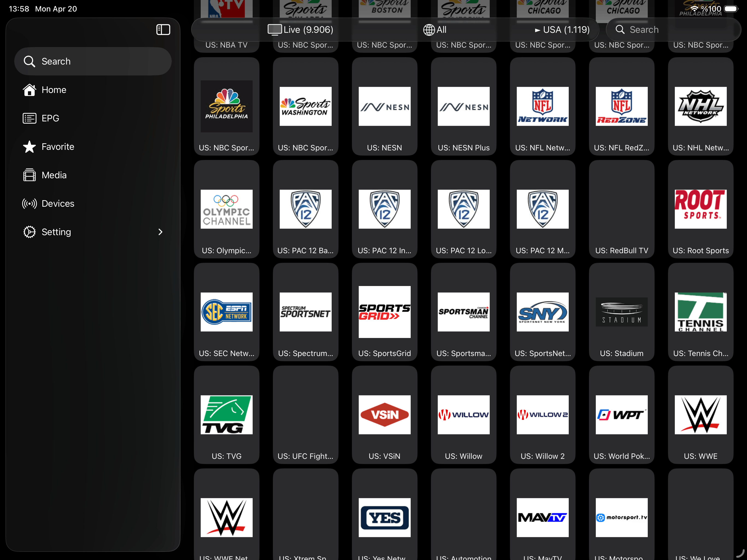Image resolution: width=747 pixels, height=560 pixels.
Task: Open the US: TVG channel
Action: (x=227, y=415)
